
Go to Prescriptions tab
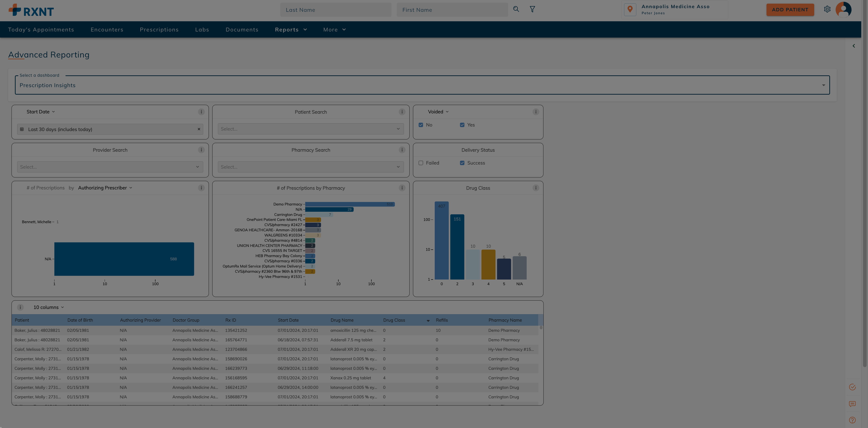click(159, 30)
